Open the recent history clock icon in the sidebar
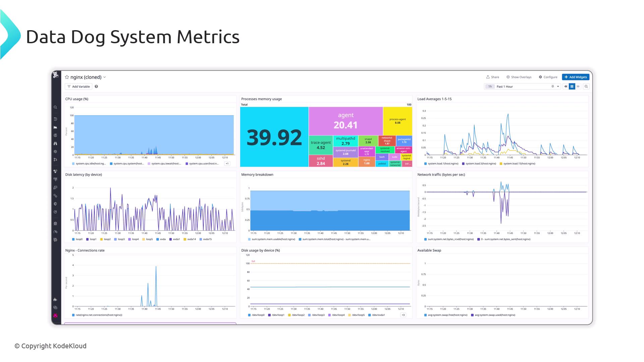Viewport: 644px width, 362px height. tap(55, 119)
